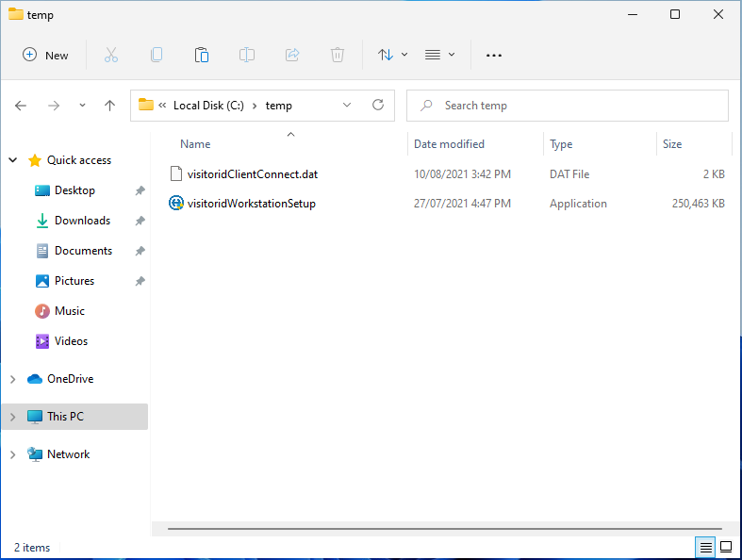Click the New button
This screenshot has width=742, height=560.
click(x=45, y=55)
